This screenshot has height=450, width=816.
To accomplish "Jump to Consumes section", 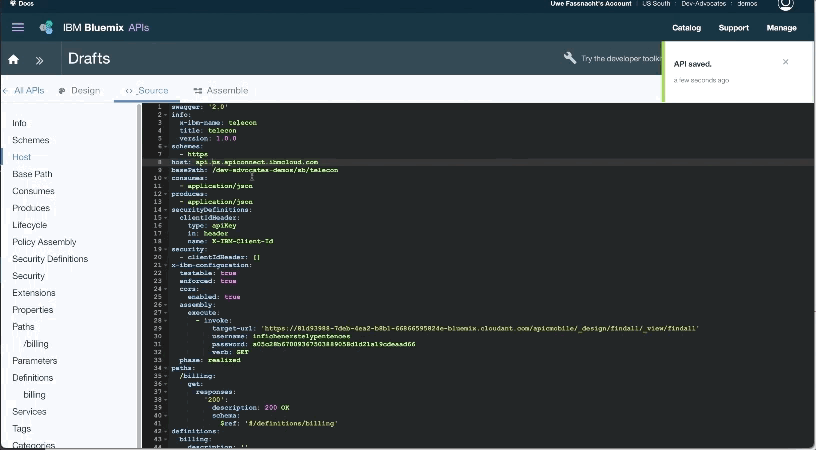I will click(x=33, y=191).
